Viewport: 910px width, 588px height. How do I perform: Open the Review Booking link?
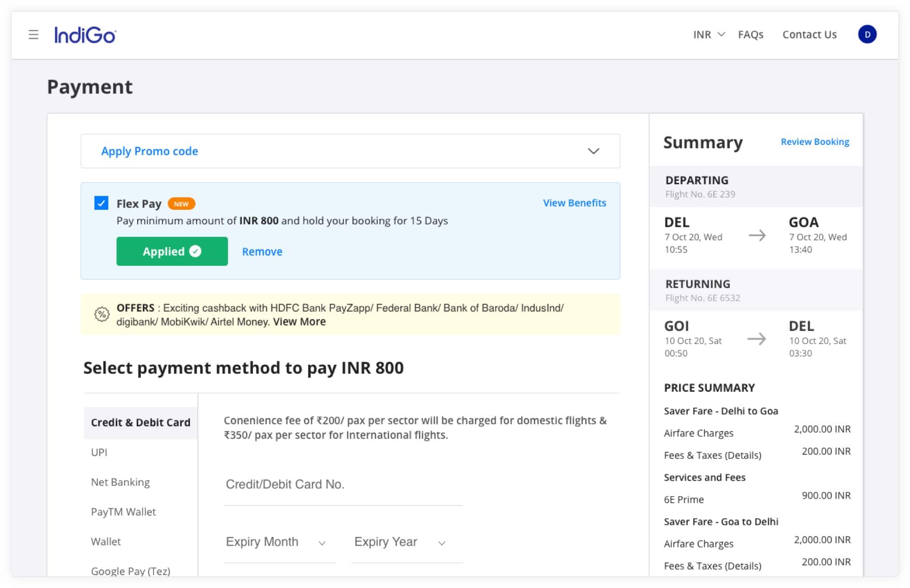click(815, 142)
